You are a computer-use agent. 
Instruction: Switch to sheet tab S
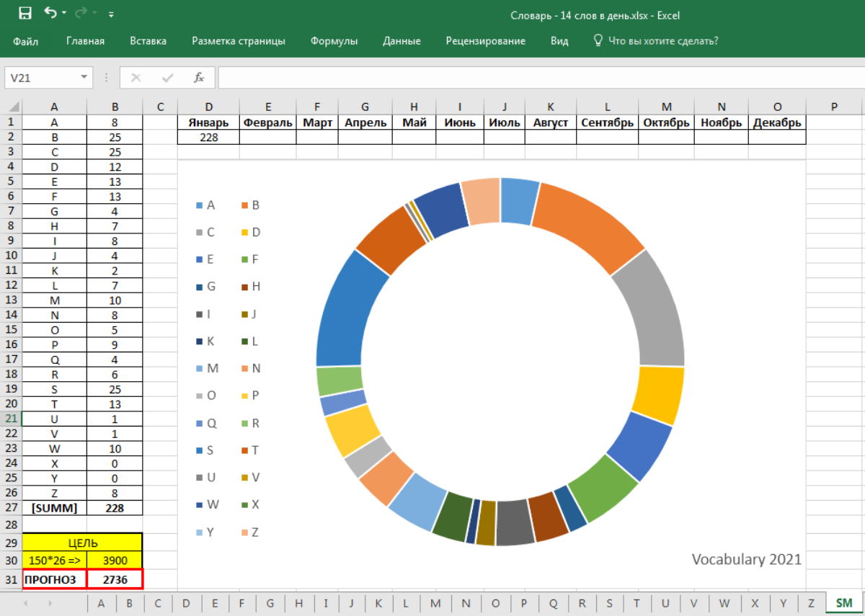point(609,603)
